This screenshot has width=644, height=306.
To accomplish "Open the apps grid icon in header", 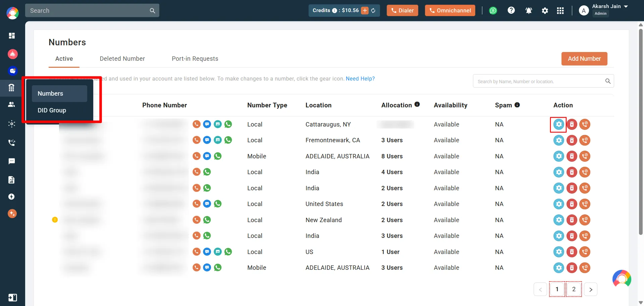I will 560,11.
